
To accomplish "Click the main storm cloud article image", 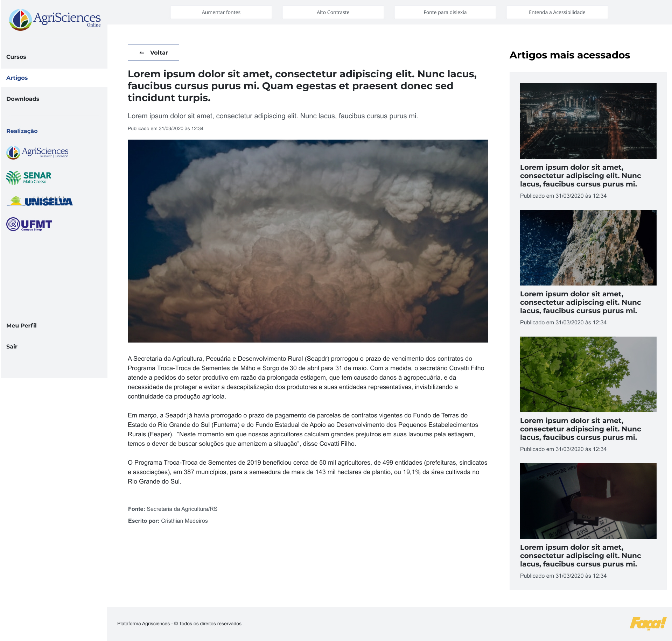I will (308, 241).
